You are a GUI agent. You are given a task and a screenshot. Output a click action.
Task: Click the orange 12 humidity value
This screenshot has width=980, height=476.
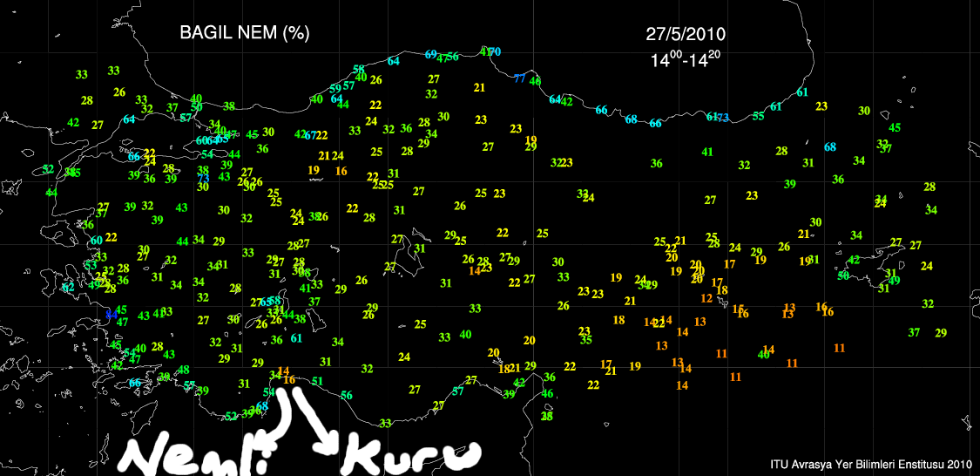(706, 298)
